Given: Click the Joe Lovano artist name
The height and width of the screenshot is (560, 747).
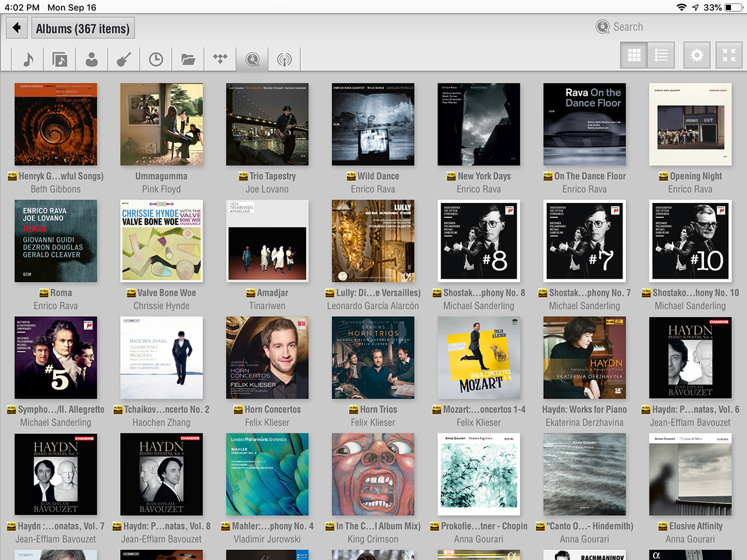Looking at the screenshot, I should [x=267, y=189].
